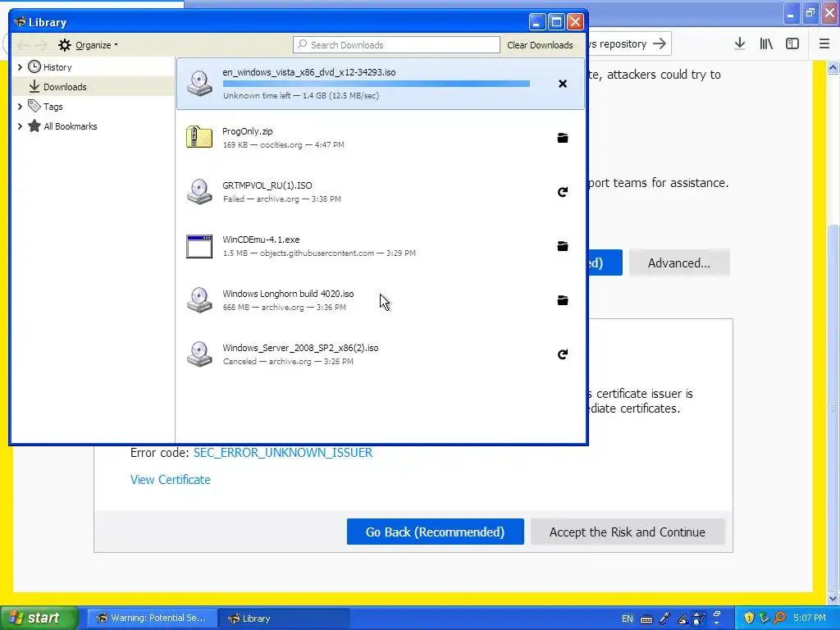
Task: Select Tags in the Library sidebar
Action: [53, 107]
